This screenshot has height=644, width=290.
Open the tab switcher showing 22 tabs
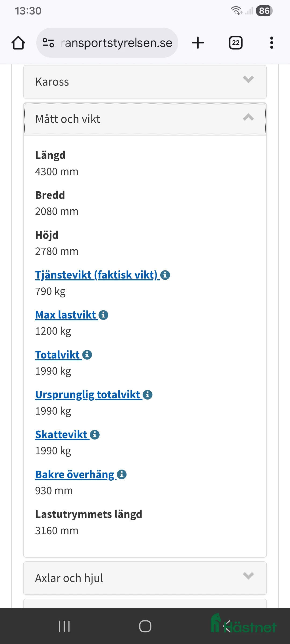click(x=235, y=42)
